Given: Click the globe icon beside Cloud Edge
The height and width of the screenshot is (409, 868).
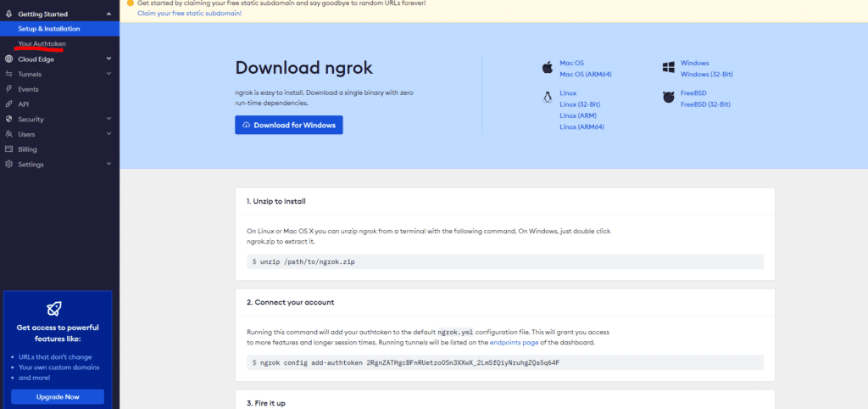Looking at the screenshot, I should [x=8, y=59].
